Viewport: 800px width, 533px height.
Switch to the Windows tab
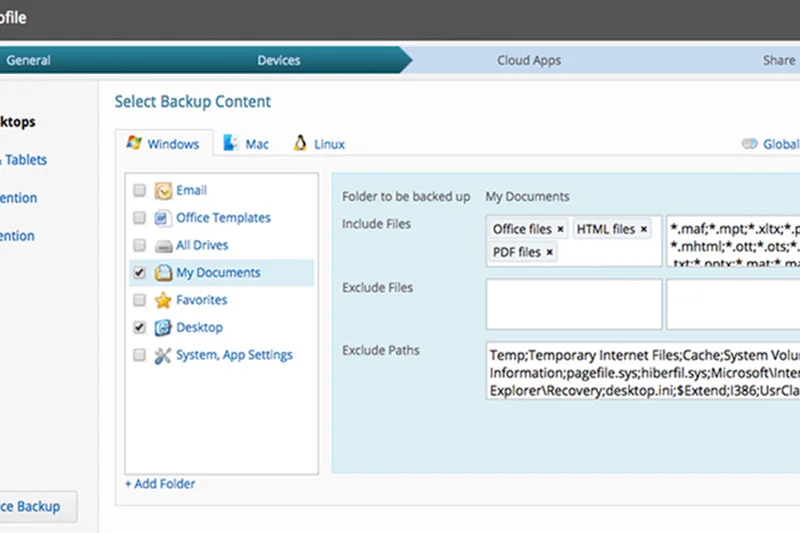[x=164, y=144]
